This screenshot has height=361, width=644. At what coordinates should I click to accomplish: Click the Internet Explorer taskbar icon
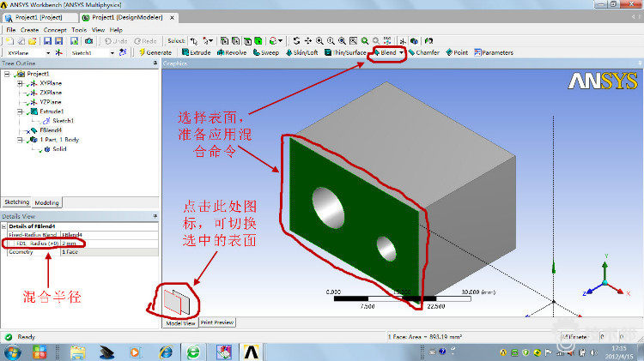[166, 352]
